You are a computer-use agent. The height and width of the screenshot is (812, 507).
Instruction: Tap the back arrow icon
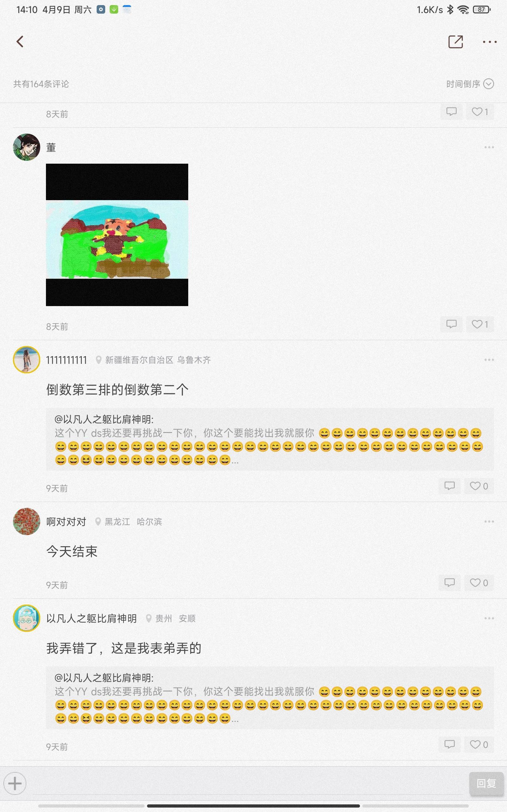click(x=20, y=42)
